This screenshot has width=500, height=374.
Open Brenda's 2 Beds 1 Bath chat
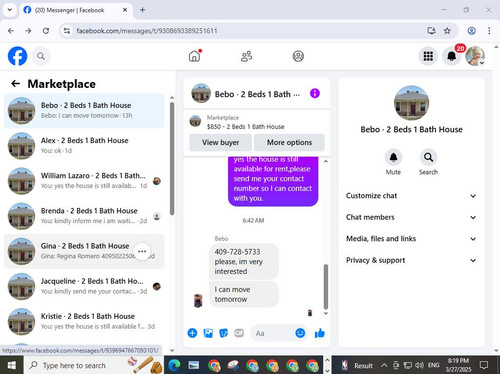click(x=84, y=216)
